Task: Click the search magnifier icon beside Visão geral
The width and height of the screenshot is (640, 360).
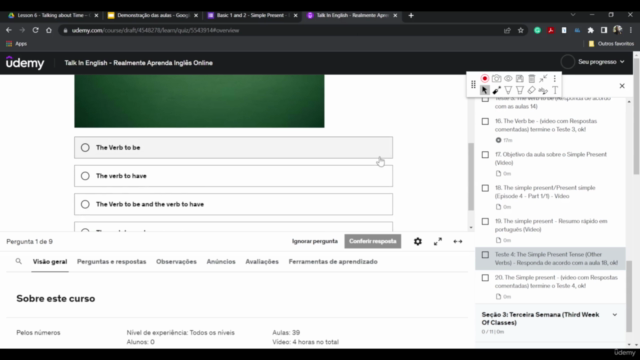Action: pyautogui.click(x=18, y=261)
